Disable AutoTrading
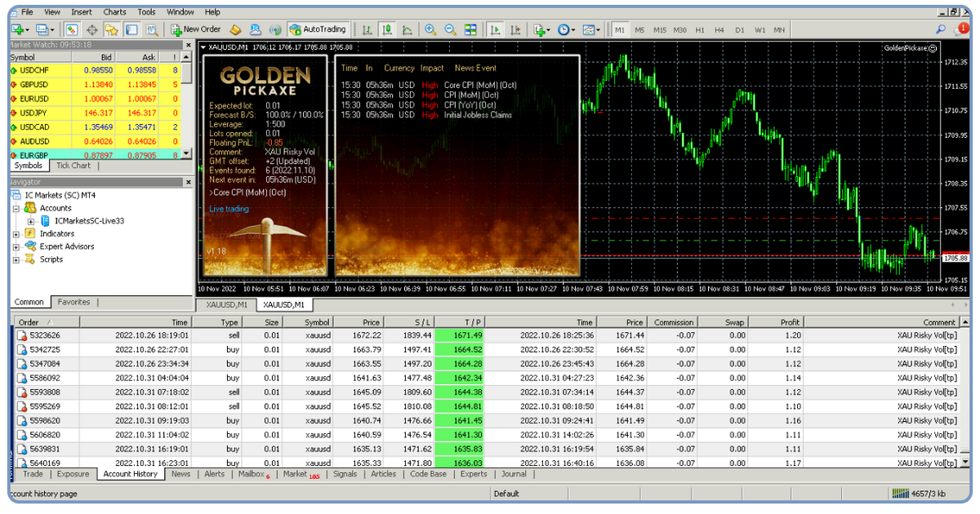The width and height of the screenshot is (980, 514). pos(318,29)
